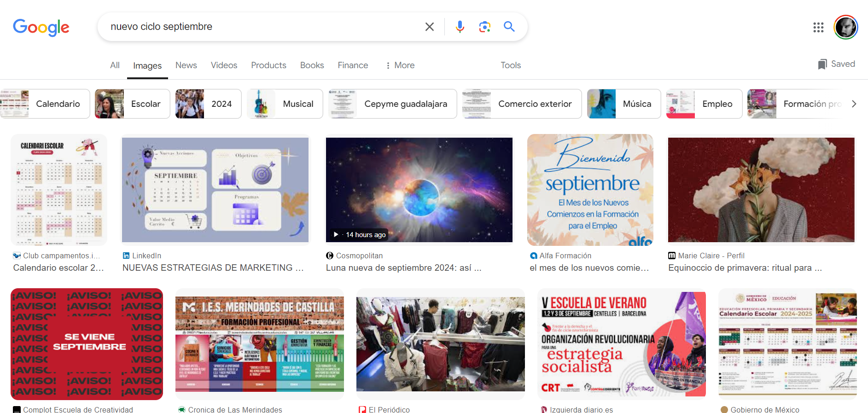Select the Cepyme guadalajara filter chip
This screenshot has height=413, width=868.
click(392, 104)
